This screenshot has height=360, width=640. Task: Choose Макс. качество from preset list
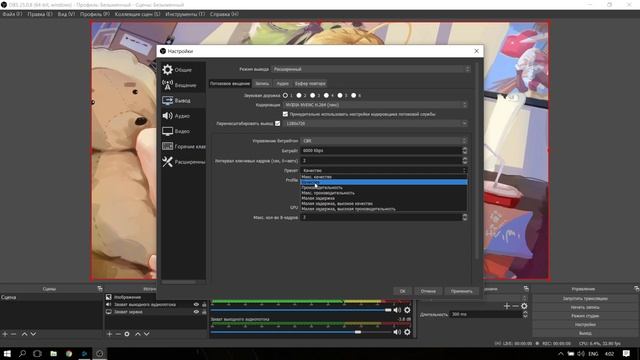tap(384, 177)
